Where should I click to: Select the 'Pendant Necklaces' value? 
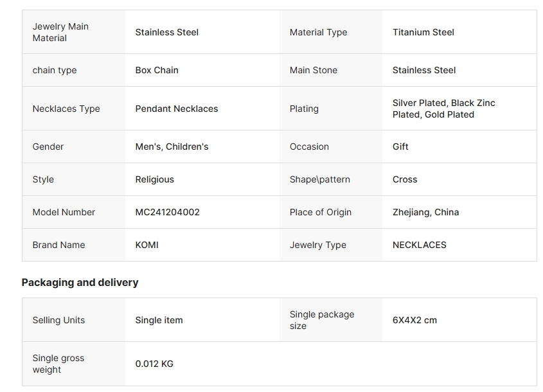(x=176, y=109)
